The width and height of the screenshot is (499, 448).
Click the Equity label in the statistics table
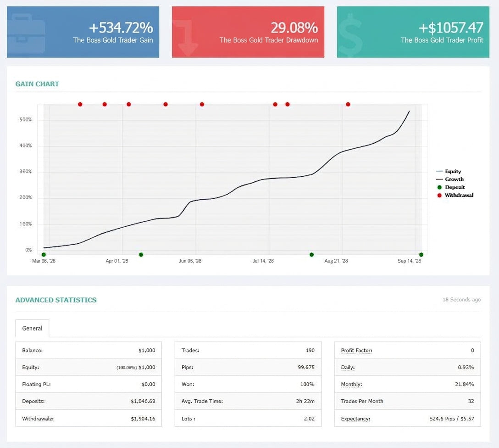(x=31, y=367)
